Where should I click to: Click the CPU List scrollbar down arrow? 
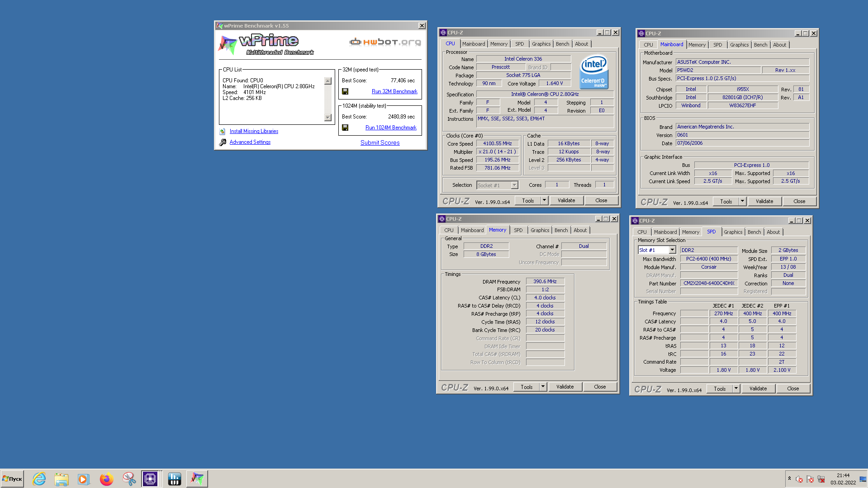tap(328, 118)
